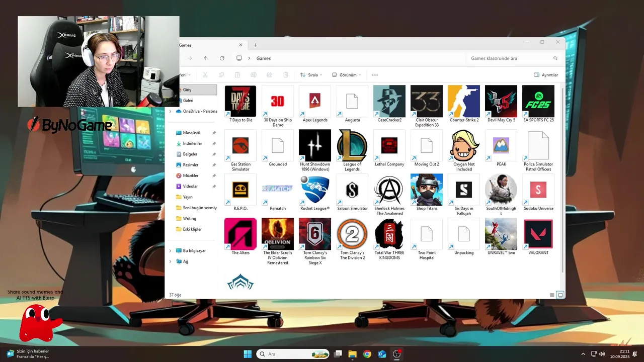The image size is (644, 362).
Task: Open Tom Clancy's The Division 2
Action: (x=352, y=234)
